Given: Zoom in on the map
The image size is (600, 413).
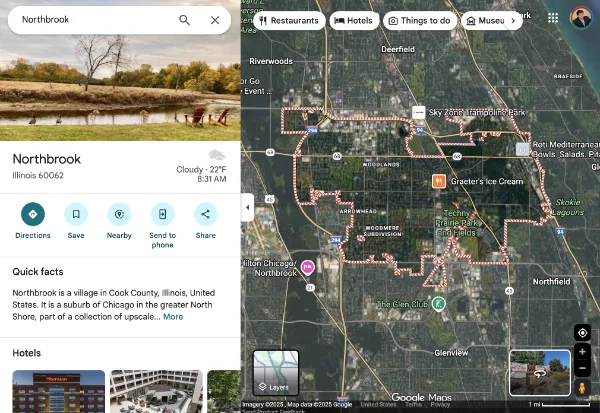Looking at the screenshot, I should 582,353.
